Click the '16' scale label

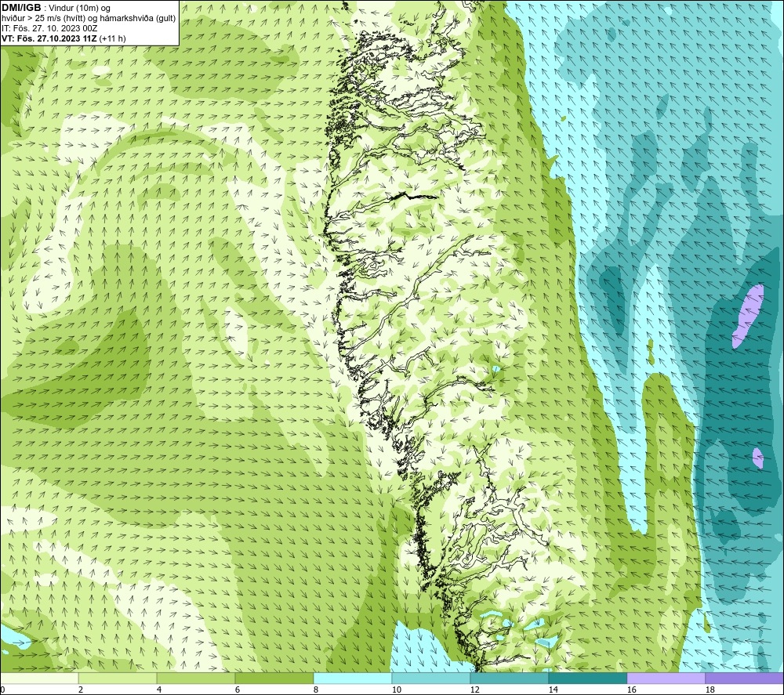pos(631,690)
